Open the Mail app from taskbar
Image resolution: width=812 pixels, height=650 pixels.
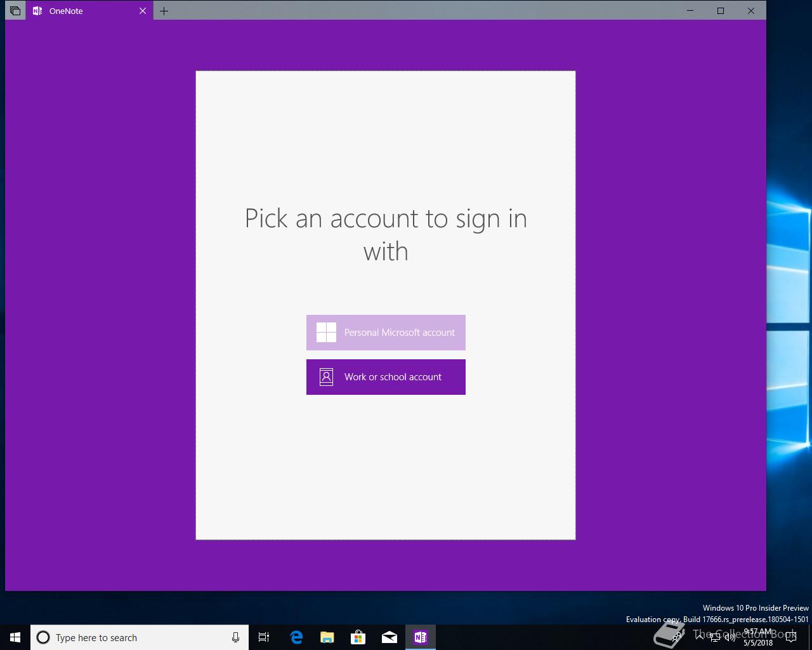[x=390, y=637]
